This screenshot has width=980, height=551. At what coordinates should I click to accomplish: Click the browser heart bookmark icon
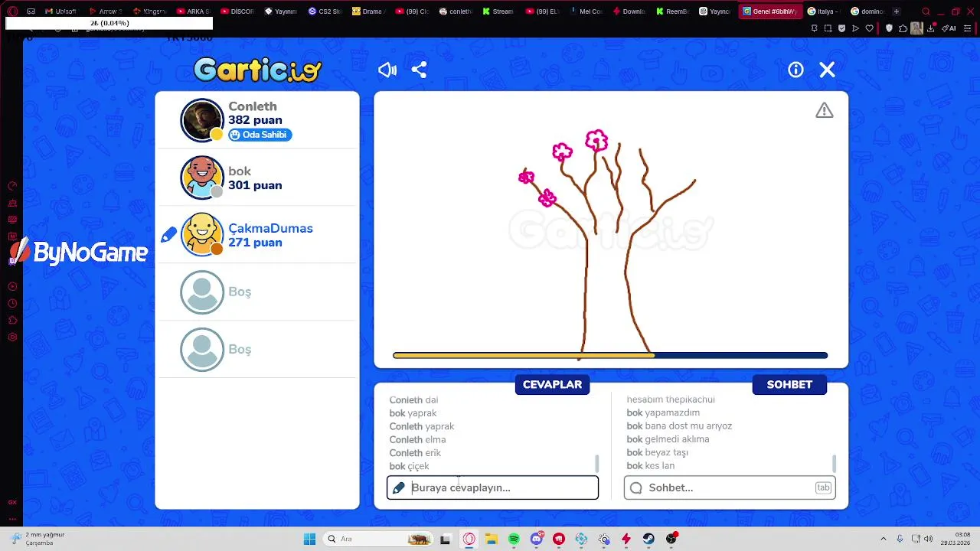coord(869,28)
